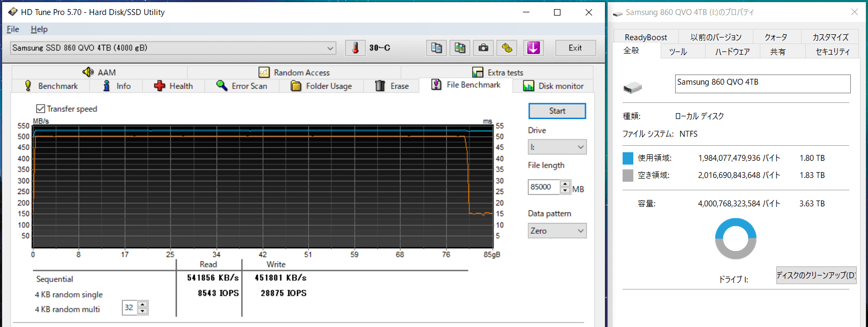Click the Start benchmark button
This screenshot has height=327, width=868.
pos(557,111)
